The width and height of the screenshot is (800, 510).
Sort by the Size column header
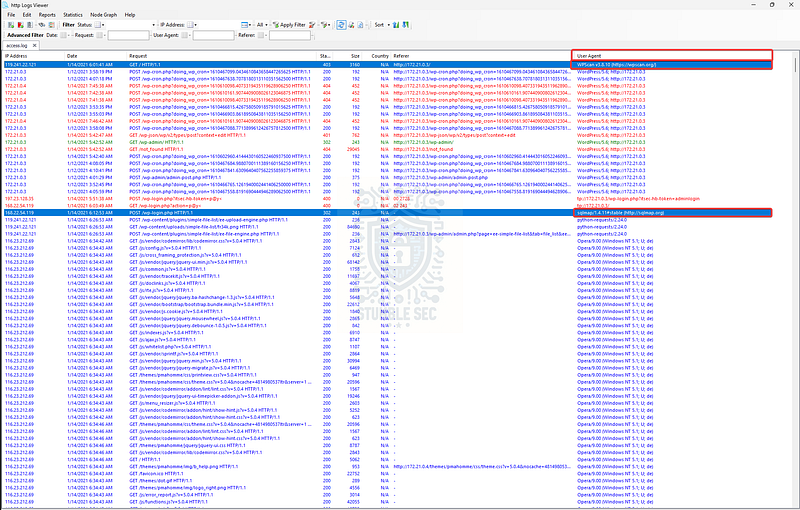(x=349, y=56)
